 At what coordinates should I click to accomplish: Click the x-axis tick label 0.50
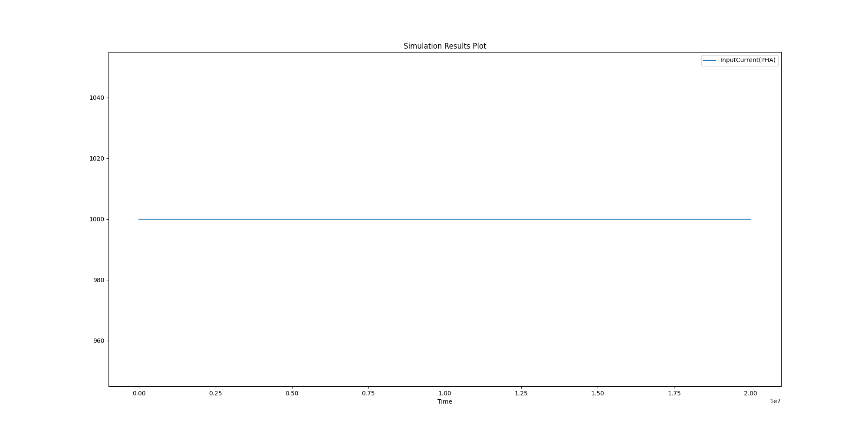[x=292, y=393]
